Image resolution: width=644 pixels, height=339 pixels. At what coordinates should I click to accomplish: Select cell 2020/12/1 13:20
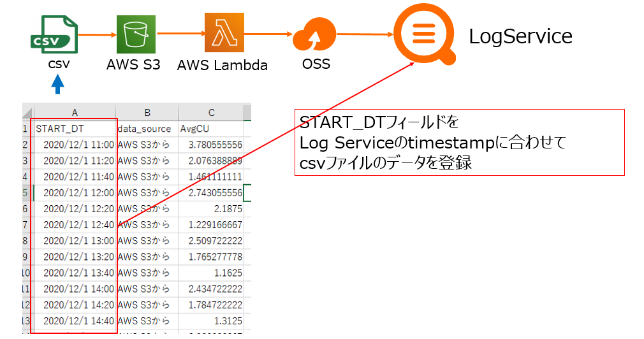point(75,257)
